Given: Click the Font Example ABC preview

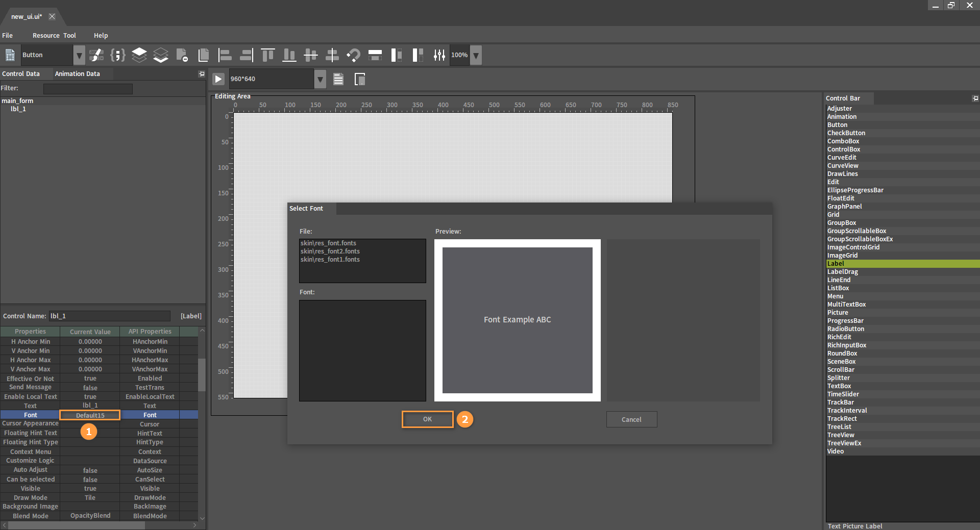Looking at the screenshot, I should point(518,320).
